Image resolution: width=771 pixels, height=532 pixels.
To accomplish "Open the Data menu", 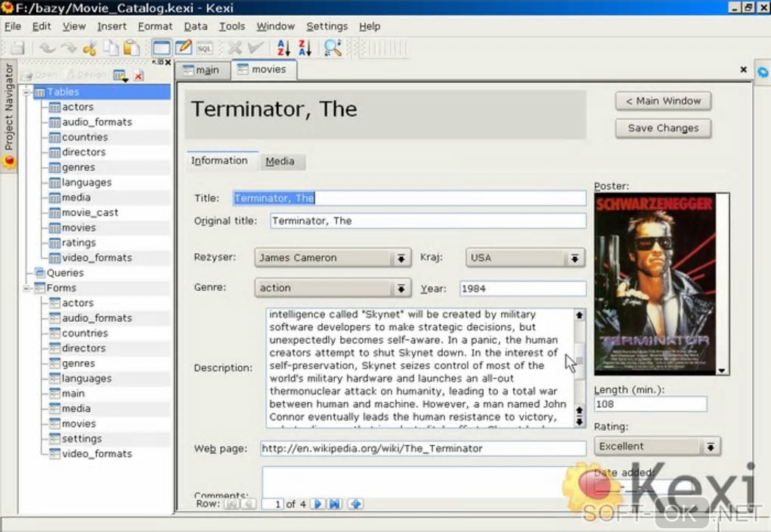I will [196, 26].
